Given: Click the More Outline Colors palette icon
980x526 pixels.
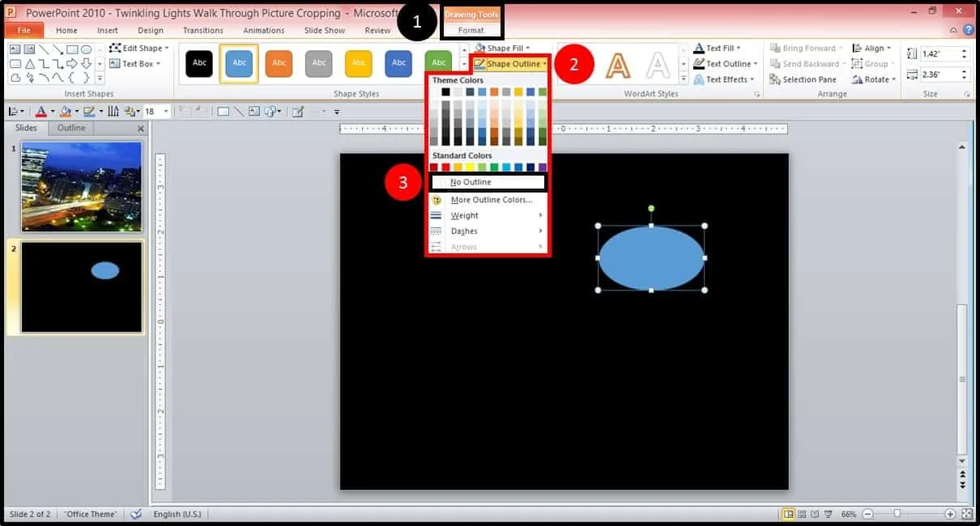Looking at the screenshot, I should pyautogui.click(x=437, y=200).
